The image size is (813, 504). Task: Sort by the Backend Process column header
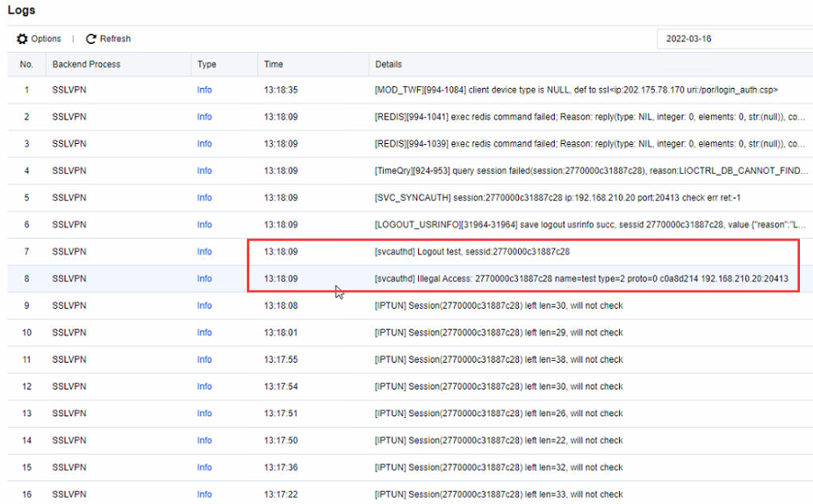click(x=86, y=64)
